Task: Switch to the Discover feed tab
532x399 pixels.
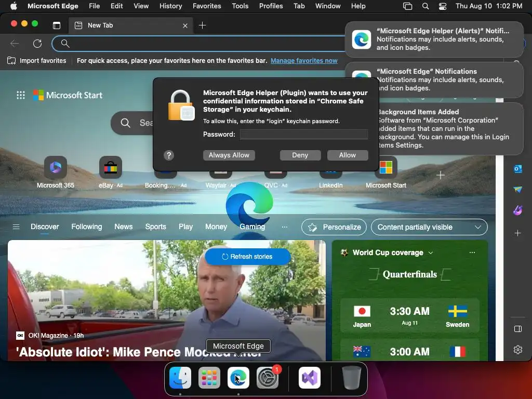Action: (x=45, y=227)
